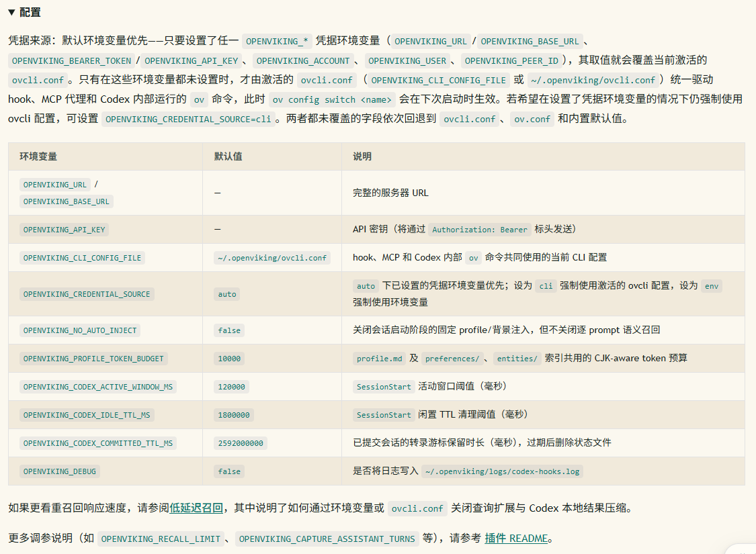
Task: Click the default value 120000
Action: [x=231, y=387]
